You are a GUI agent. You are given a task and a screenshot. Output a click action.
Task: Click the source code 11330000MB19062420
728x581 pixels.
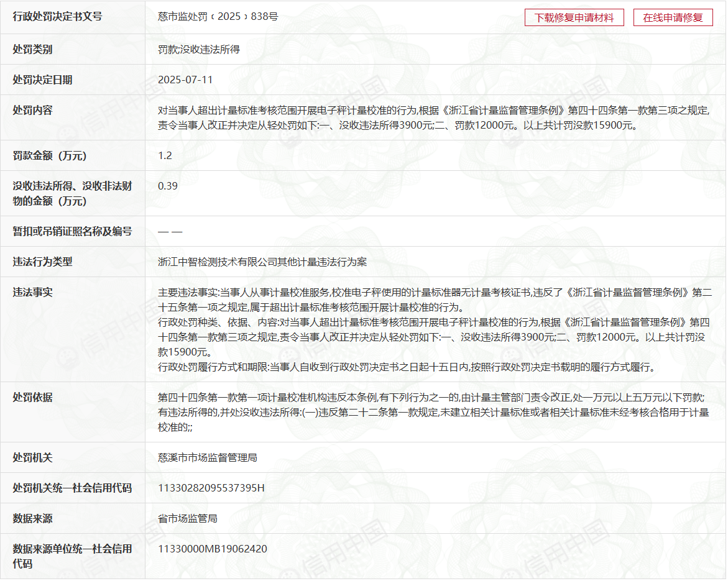(x=213, y=549)
